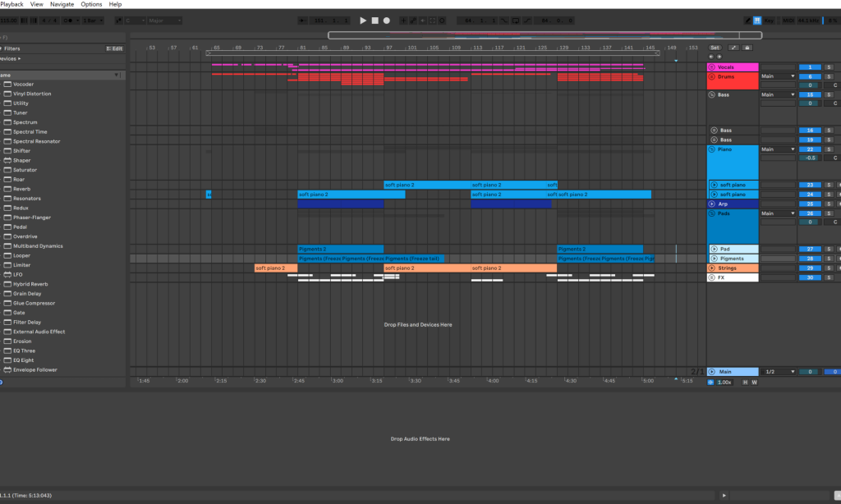Select the Reverb device icon in browser

point(7,189)
